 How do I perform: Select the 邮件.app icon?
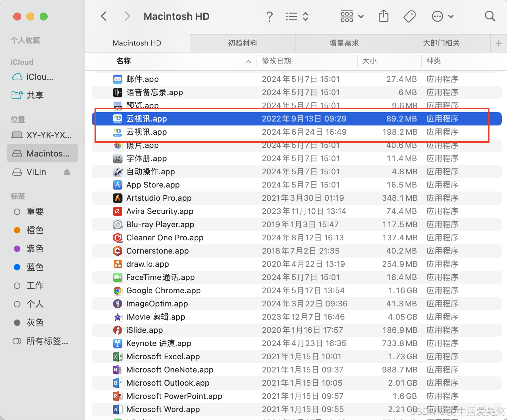118,79
